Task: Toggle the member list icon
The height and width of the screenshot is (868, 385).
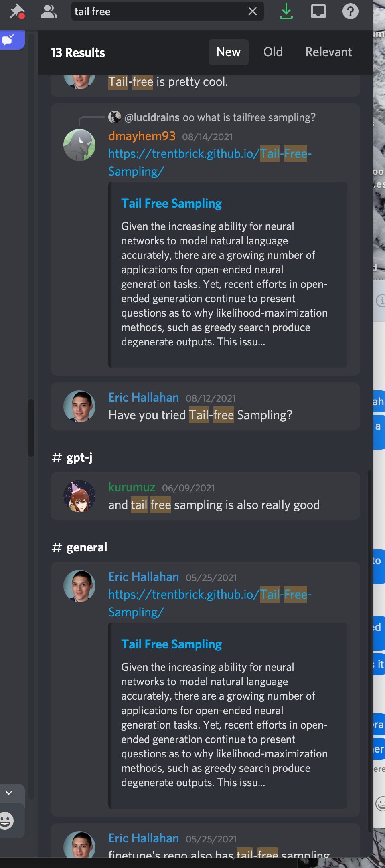Action: click(x=49, y=11)
